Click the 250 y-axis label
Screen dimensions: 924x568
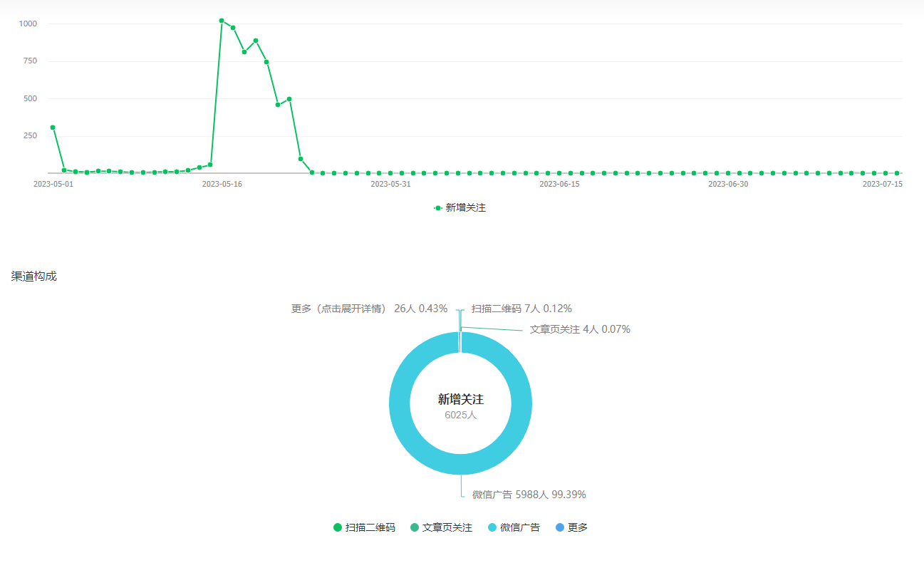click(x=31, y=135)
